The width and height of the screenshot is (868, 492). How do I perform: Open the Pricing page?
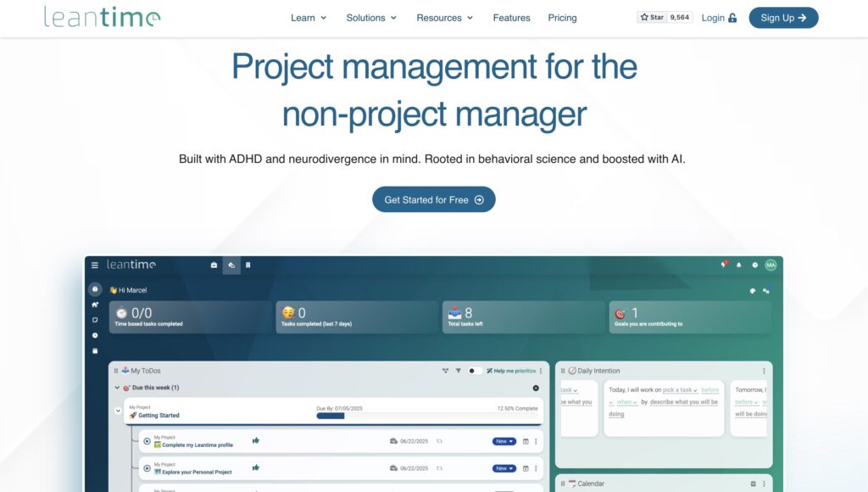tap(563, 18)
